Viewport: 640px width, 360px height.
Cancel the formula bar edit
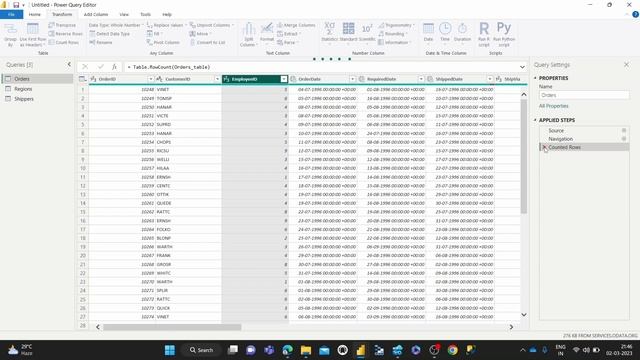tap(85, 67)
